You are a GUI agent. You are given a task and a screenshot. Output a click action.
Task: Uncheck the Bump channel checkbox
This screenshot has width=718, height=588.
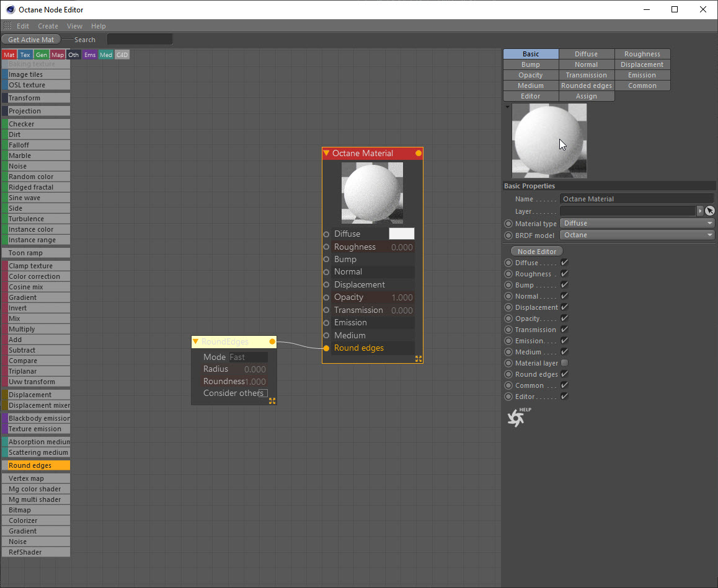[x=564, y=284]
